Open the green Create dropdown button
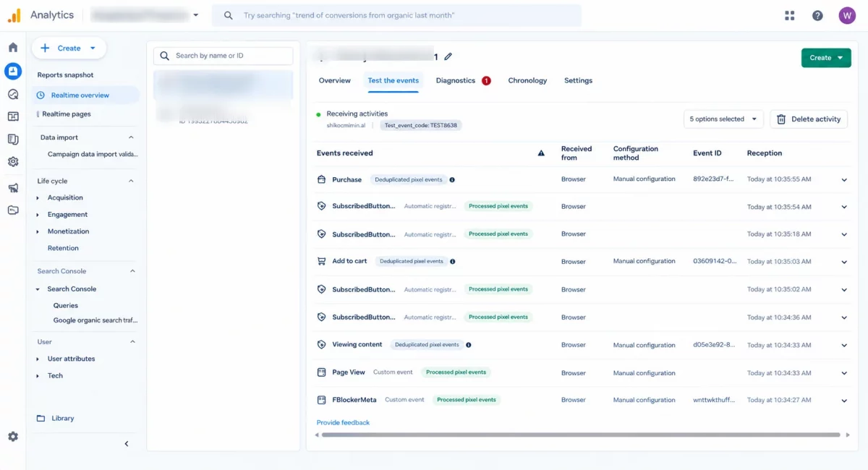This screenshot has width=868, height=470. pos(826,58)
